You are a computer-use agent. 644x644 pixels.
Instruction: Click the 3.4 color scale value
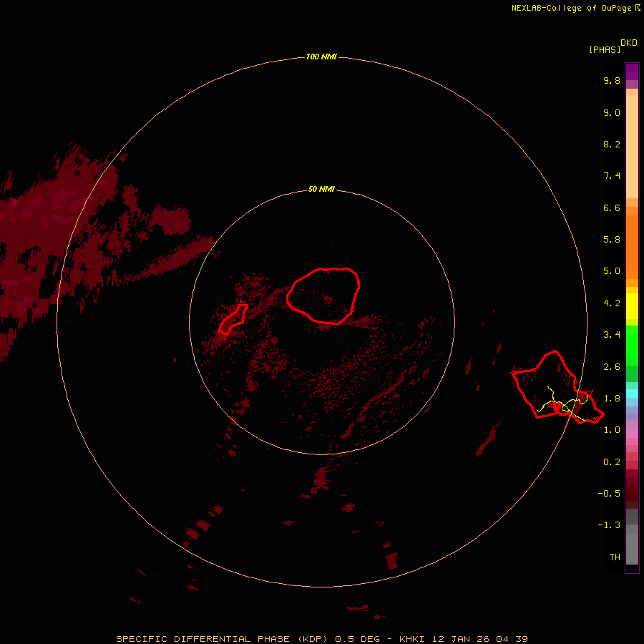point(612,335)
